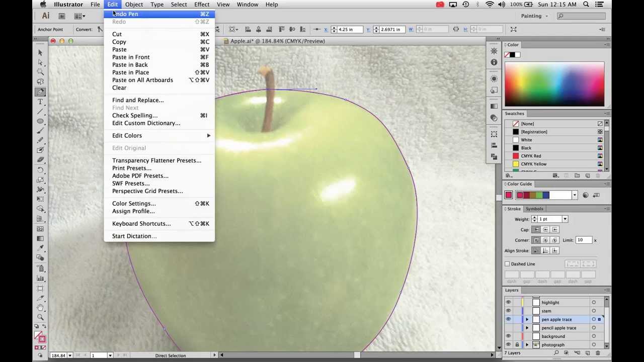Choose Undo Pen from Edit menu

(x=159, y=14)
